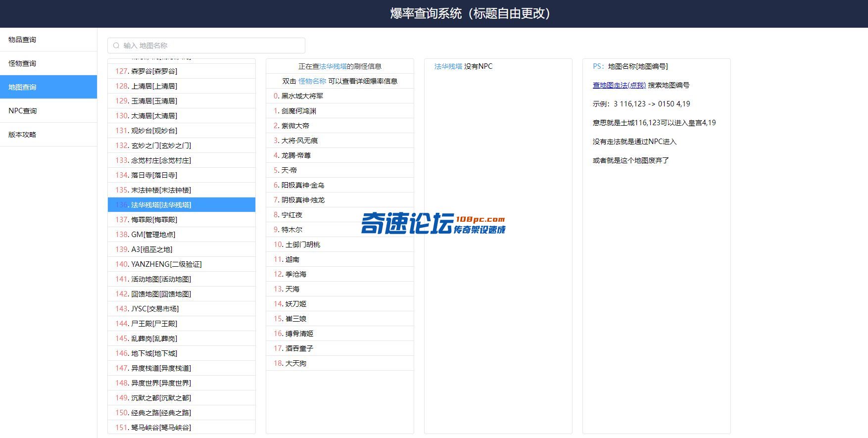This screenshot has width=868, height=438.
Task: Click monster 10. 土御门胡桃
Action: click(x=340, y=244)
